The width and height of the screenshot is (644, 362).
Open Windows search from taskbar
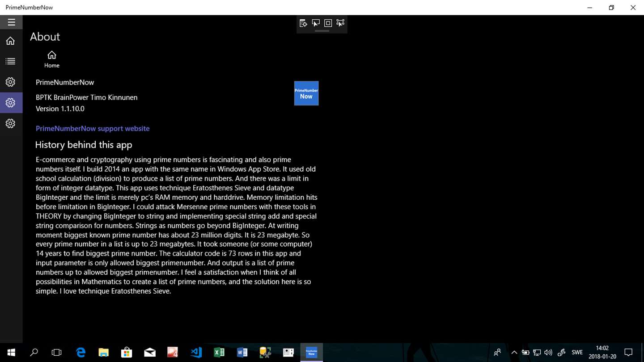click(34, 353)
